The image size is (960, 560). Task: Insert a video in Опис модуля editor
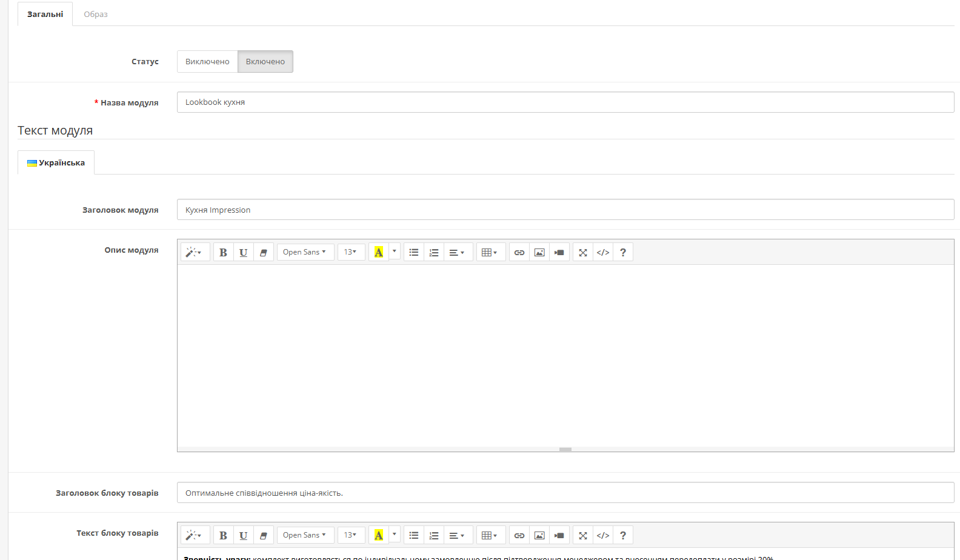559,252
